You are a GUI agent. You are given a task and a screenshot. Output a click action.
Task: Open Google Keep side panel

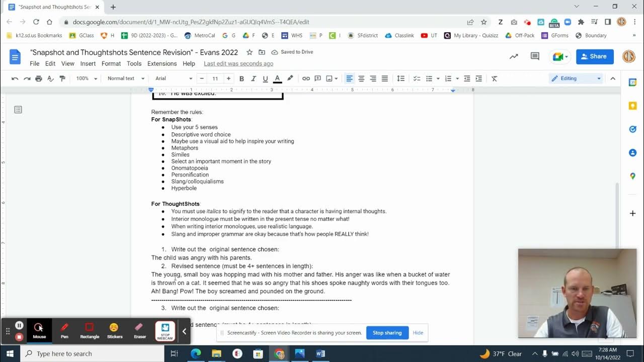click(633, 106)
